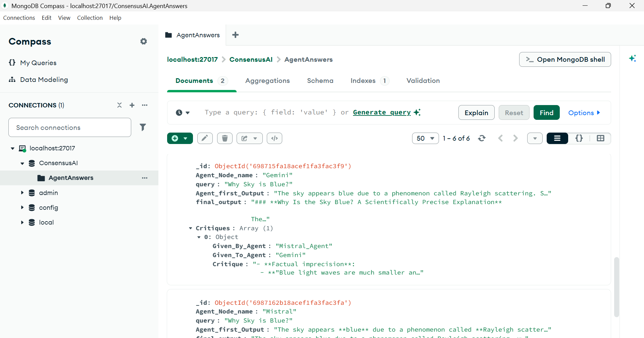Image resolution: width=644 pixels, height=338 pixels.
Task: Collapse localhost:27017 connection tree
Action: [x=12, y=148]
